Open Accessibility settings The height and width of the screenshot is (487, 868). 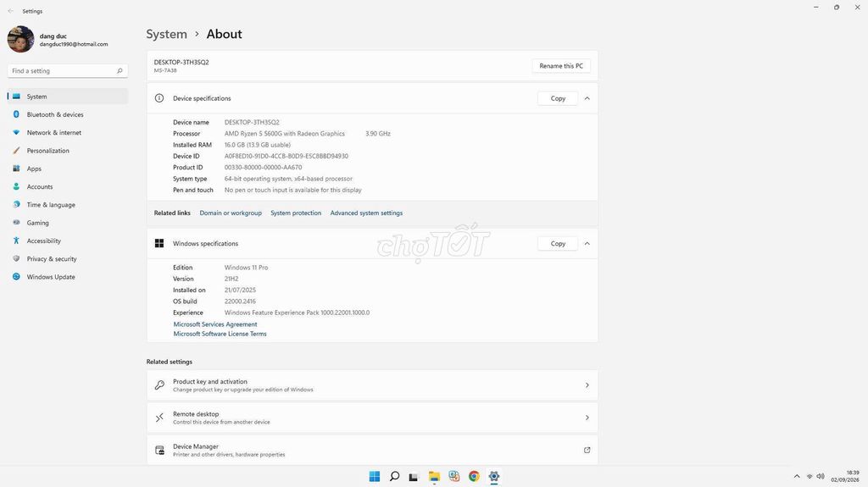click(68, 241)
